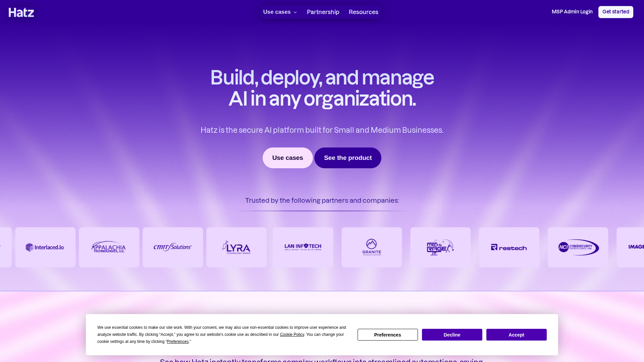
Task: Click the Lyra Technology Group logo
Action: [x=236, y=247]
